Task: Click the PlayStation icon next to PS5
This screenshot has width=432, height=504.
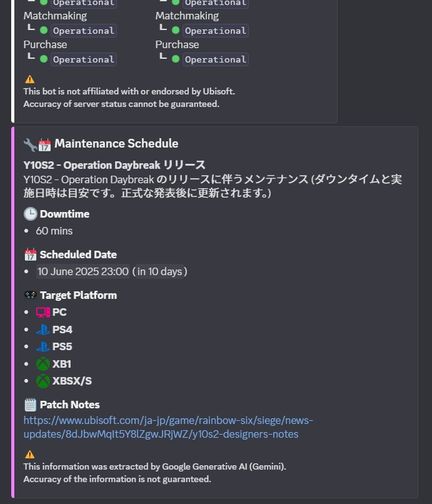Action: coord(43,347)
